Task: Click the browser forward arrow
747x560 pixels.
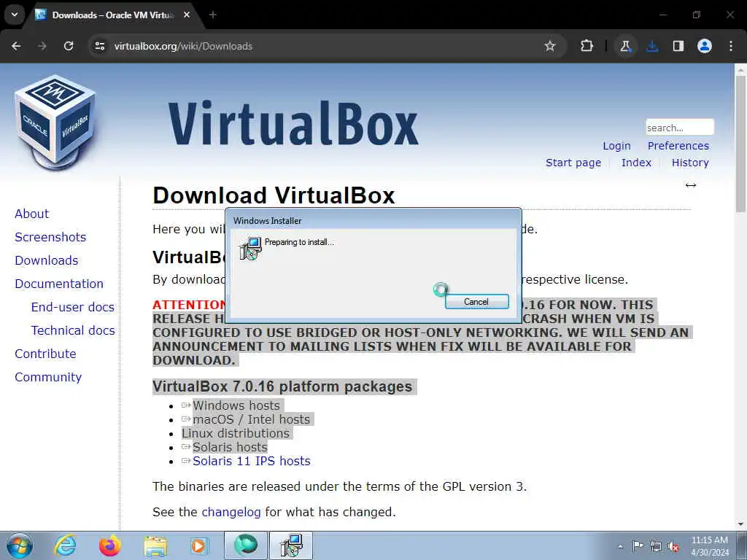Action: coord(42,46)
